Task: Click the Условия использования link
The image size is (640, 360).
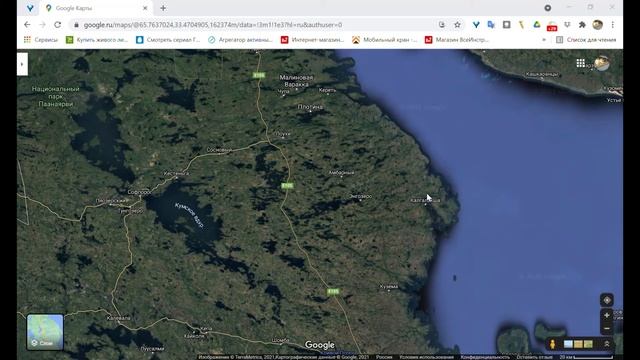Action: pos(426,357)
